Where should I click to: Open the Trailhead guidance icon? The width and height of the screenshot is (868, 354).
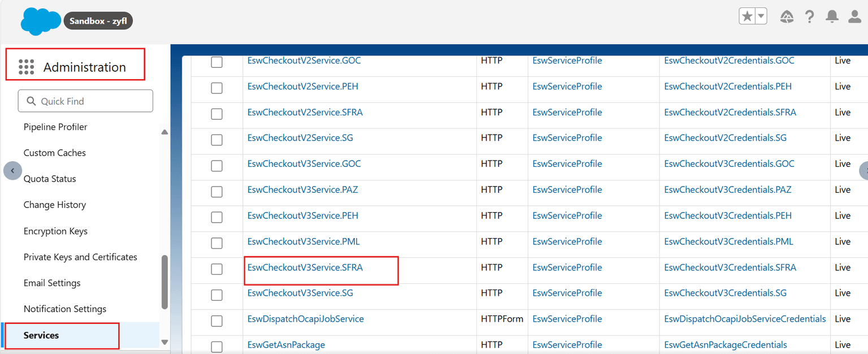click(x=787, y=17)
